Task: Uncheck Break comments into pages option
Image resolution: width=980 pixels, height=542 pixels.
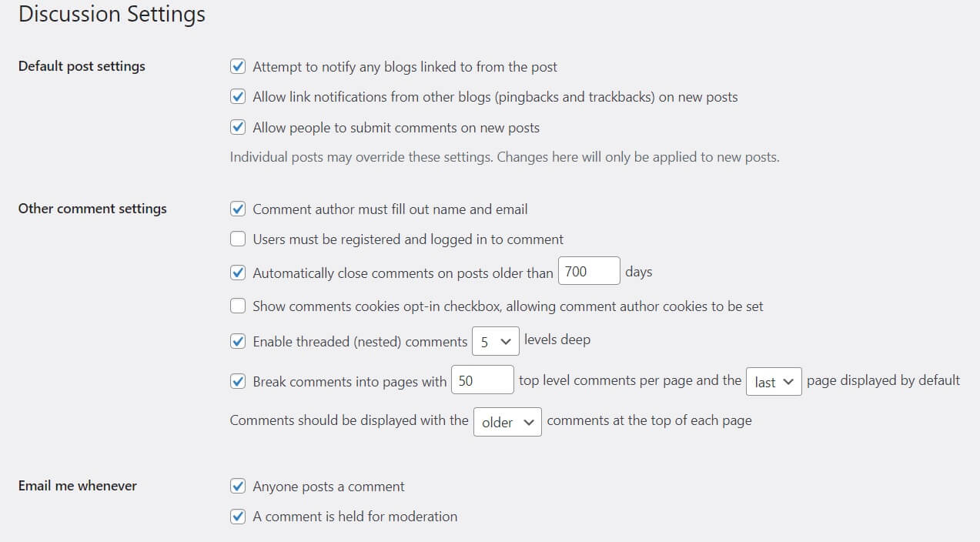Action: pyautogui.click(x=238, y=381)
